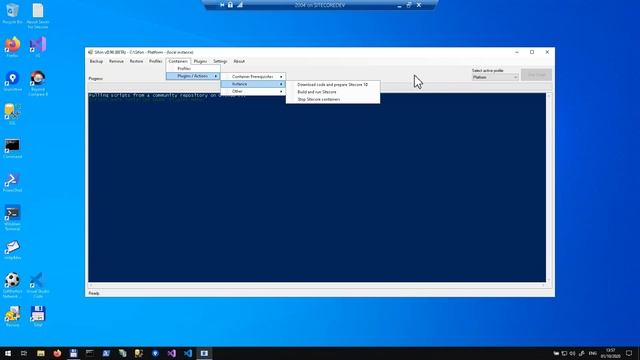Click the Windows Start button
Viewport: 640px width, 360px height.
point(7,353)
